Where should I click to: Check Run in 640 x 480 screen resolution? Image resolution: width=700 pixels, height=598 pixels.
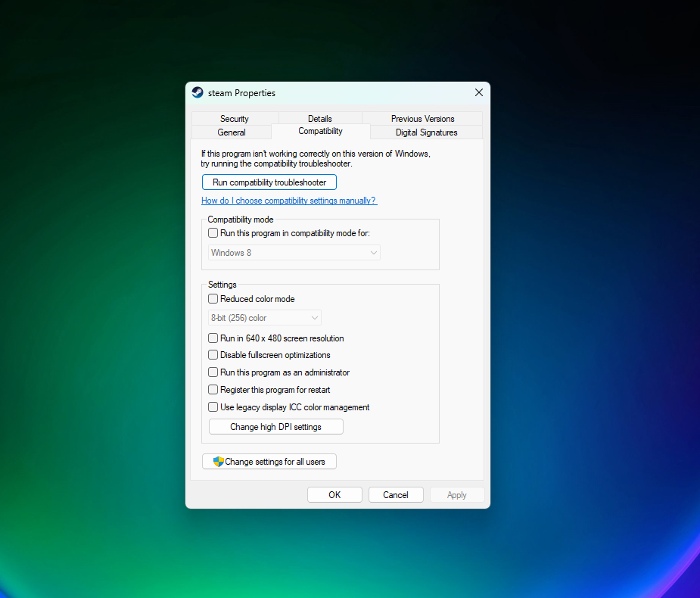tap(213, 338)
